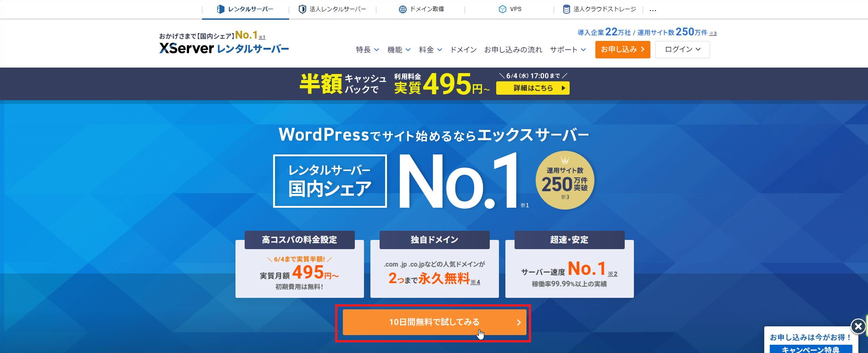
Task: Expand the 機能 menu
Action: 399,50
